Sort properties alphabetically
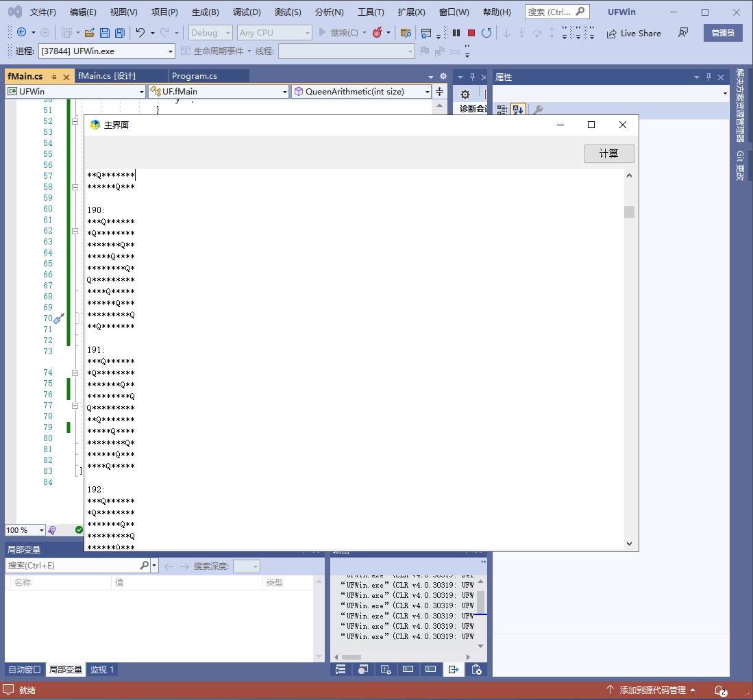 518,110
